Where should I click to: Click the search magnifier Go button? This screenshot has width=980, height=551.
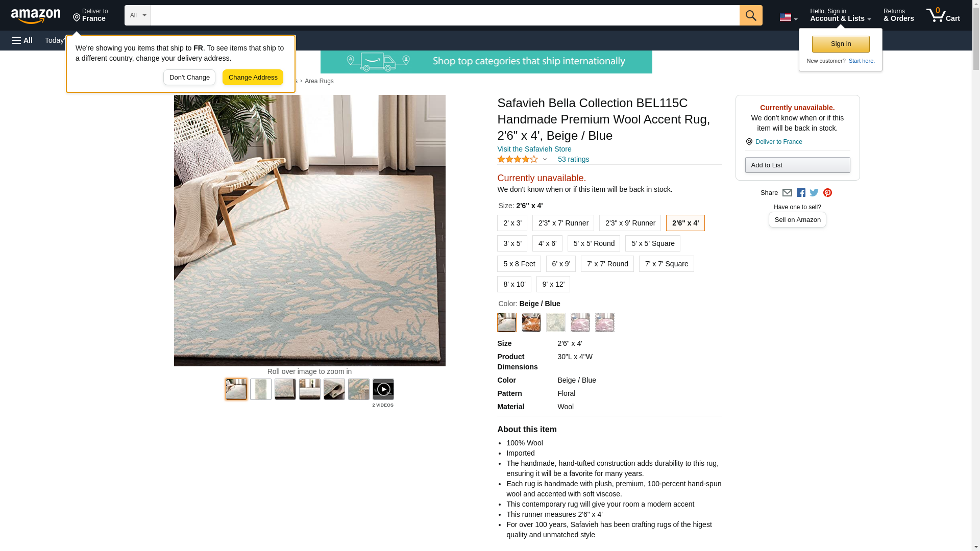click(x=750, y=15)
